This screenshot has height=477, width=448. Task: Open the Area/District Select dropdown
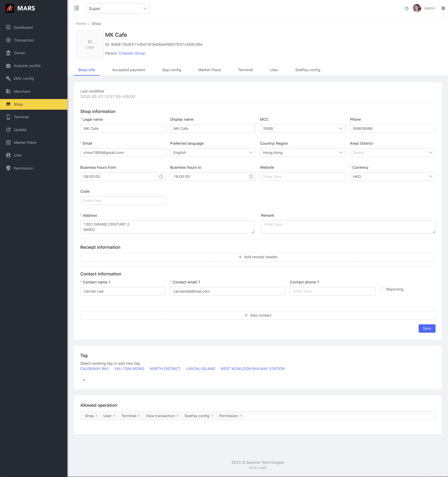392,153
